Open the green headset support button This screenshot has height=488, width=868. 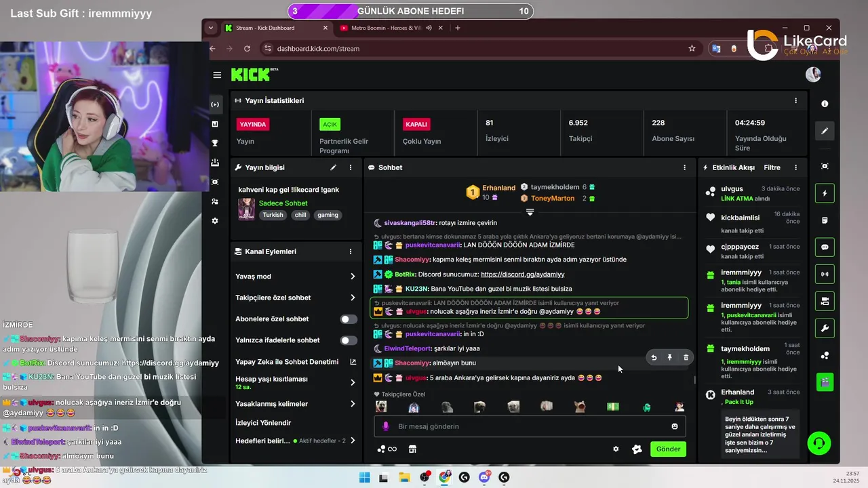pyautogui.click(x=819, y=443)
